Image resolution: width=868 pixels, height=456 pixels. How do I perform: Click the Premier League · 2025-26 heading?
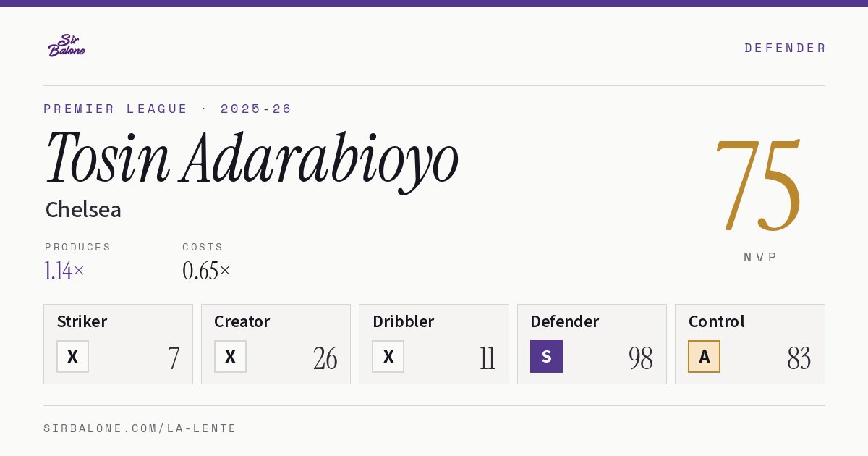pyautogui.click(x=168, y=109)
